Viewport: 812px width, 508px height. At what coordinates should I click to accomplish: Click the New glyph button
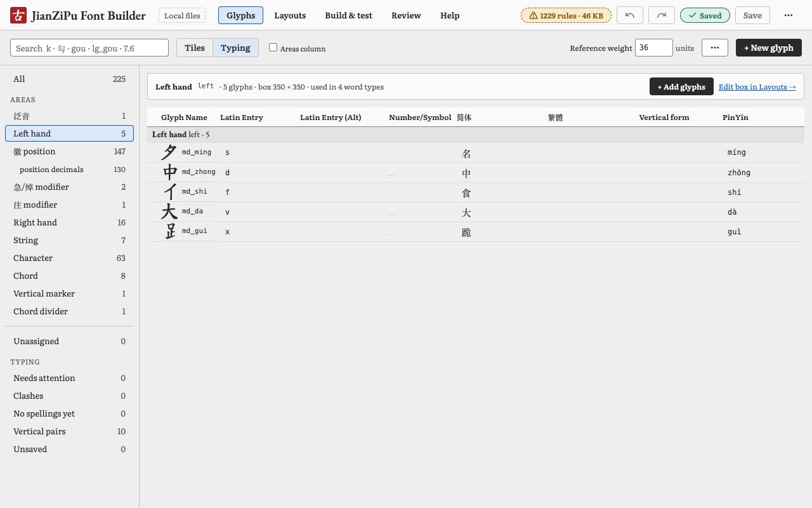[x=769, y=48]
